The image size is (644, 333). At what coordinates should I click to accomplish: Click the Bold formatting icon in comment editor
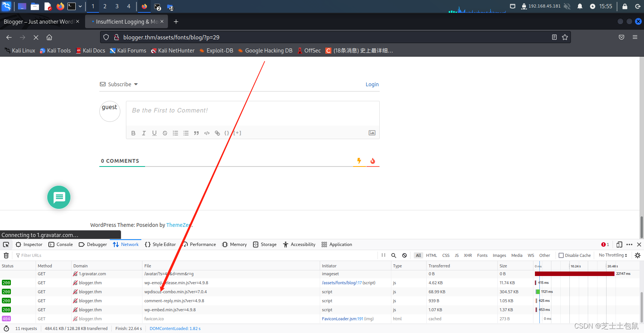coord(133,133)
